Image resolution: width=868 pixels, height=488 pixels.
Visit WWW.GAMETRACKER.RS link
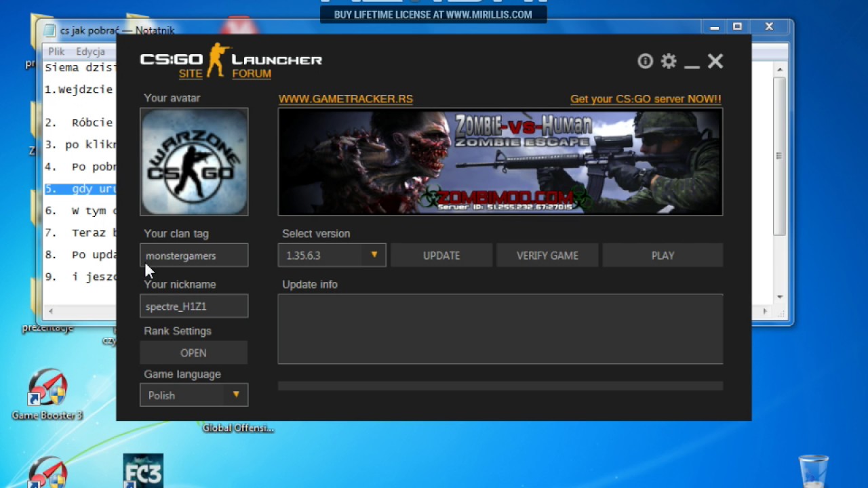[x=346, y=99]
